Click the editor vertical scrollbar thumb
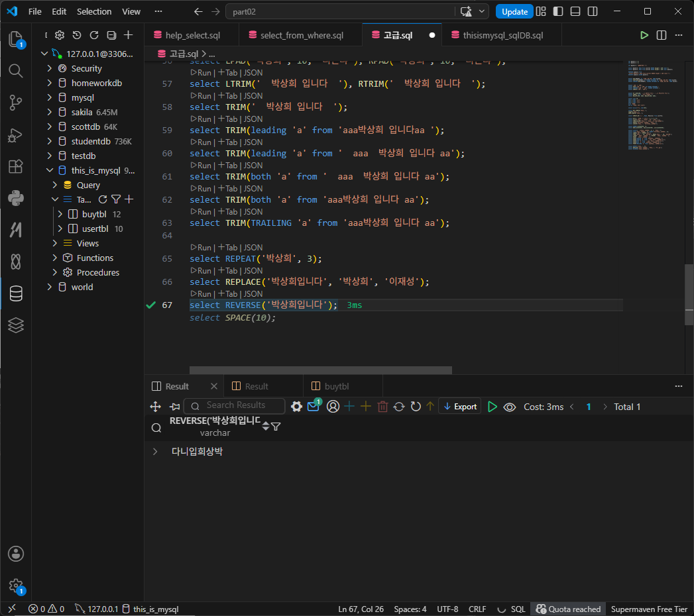The height and width of the screenshot is (616, 694). coord(689,295)
